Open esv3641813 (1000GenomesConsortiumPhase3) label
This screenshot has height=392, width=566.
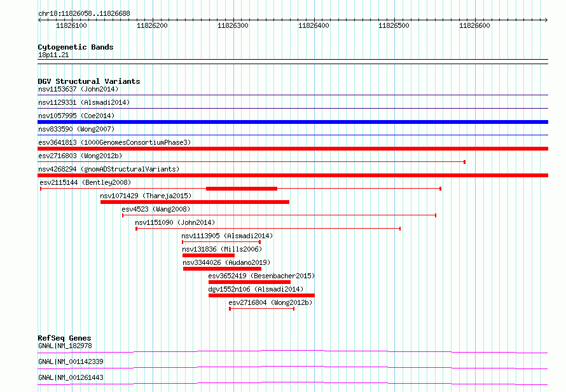click(114, 142)
